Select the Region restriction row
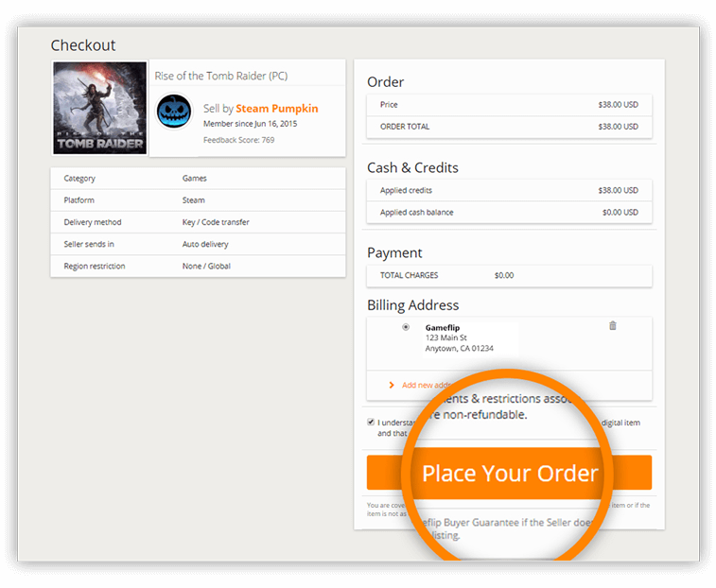 click(x=197, y=266)
